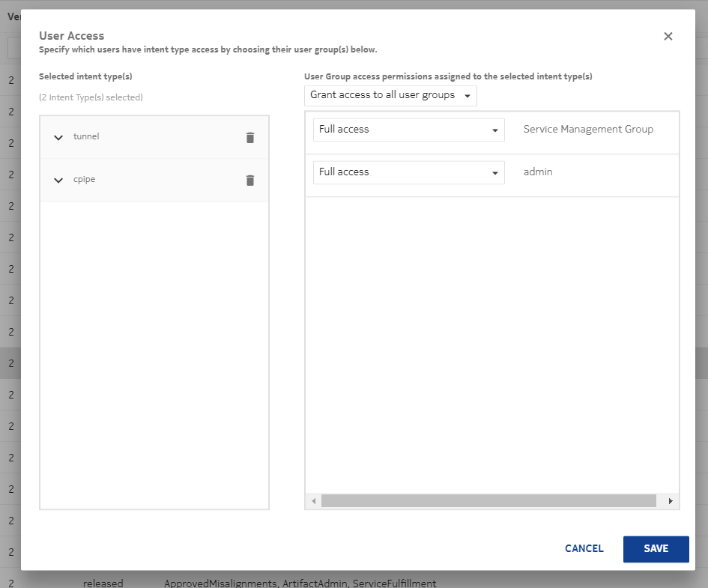Click the horizontal scrollbar thumb
Viewport: 708px width, 588px height.
point(488,501)
